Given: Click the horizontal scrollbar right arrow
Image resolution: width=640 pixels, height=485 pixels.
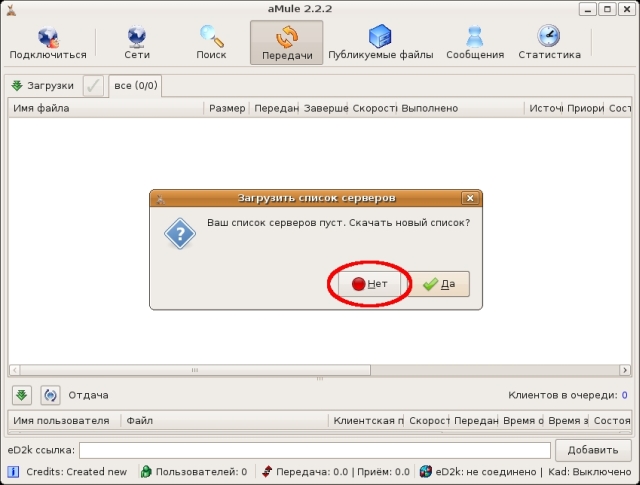Looking at the screenshot, I should tap(624, 370).
